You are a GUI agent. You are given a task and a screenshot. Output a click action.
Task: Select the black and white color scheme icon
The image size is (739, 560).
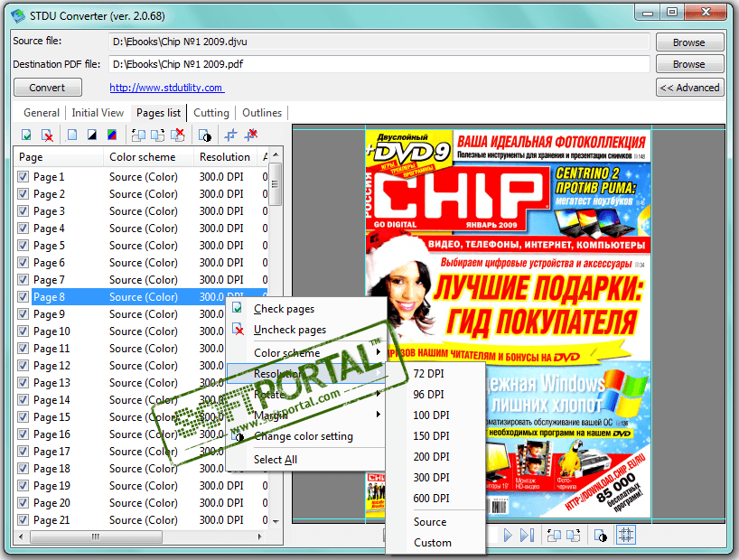coord(92,135)
